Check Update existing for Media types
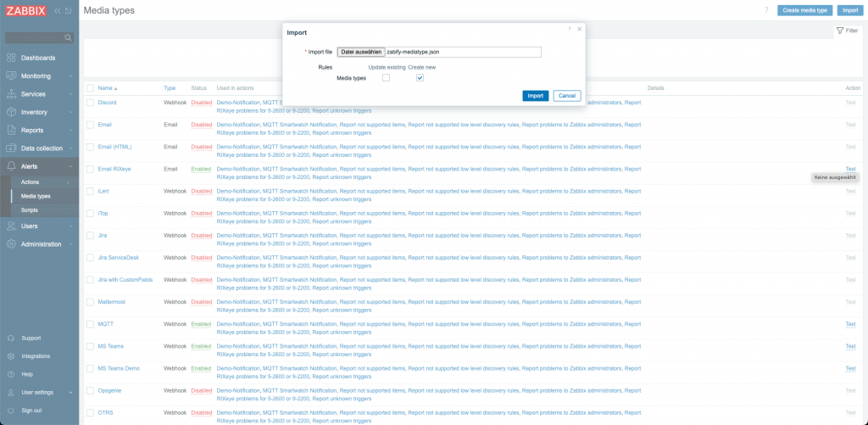 coord(387,78)
